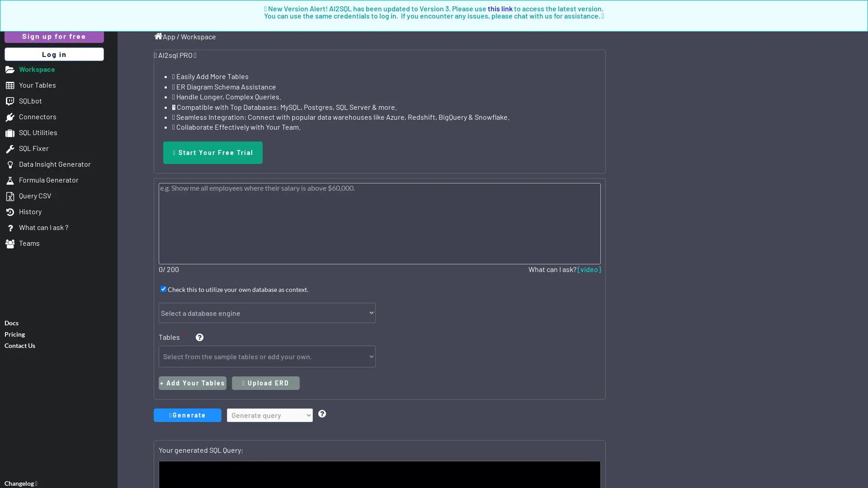Click Start Your Free Trial
This screenshot has width=868, height=488.
212,153
